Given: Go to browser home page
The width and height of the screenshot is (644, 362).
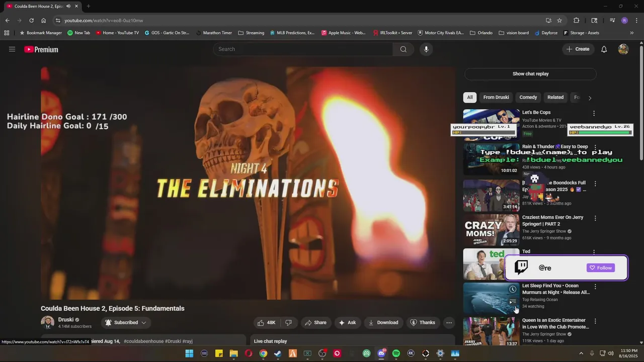Looking at the screenshot, I should [44, 21].
